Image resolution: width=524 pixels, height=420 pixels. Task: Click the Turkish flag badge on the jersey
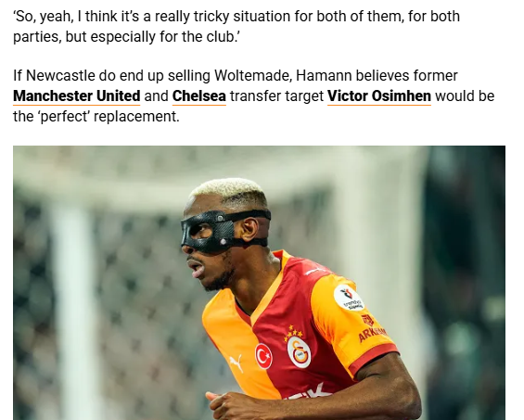point(263,356)
